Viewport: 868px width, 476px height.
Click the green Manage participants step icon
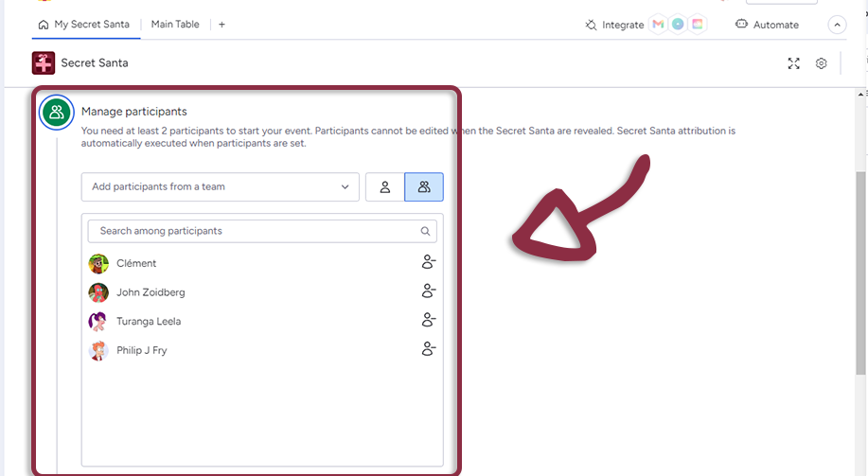tap(57, 113)
